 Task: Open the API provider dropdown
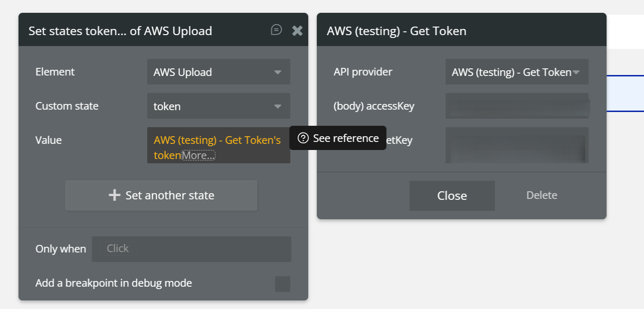point(517,72)
